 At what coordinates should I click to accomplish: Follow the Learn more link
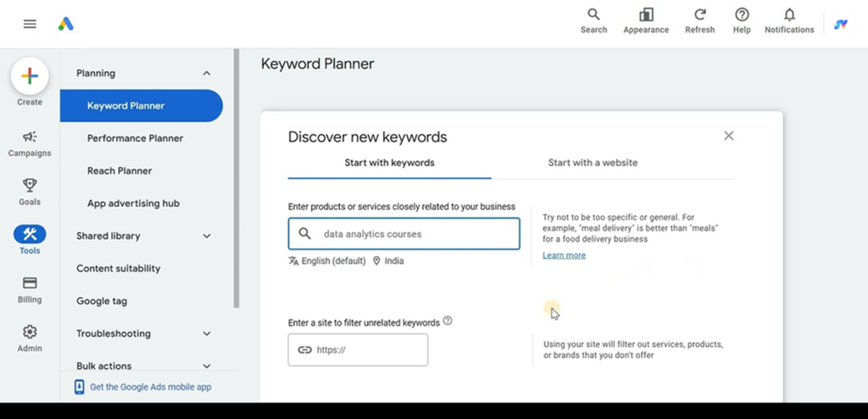point(564,255)
